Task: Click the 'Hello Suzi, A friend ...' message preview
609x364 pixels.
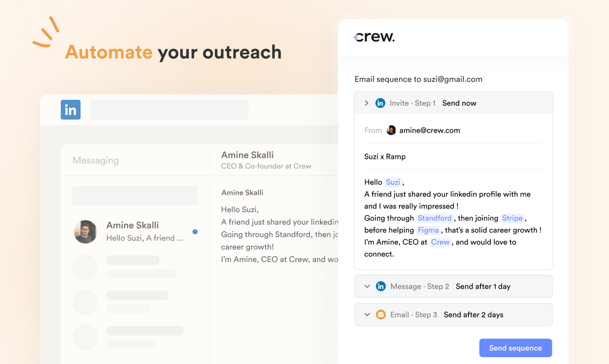Action: [x=145, y=238]
